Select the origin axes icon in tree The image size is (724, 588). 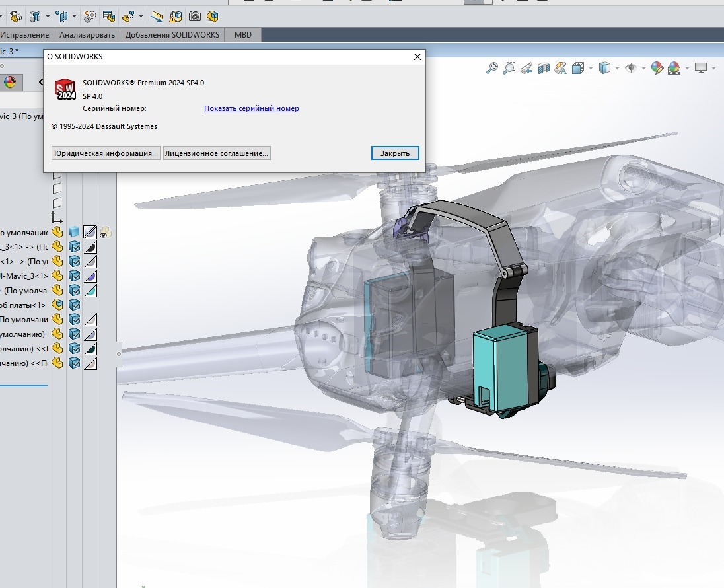pyautogui.click(x=57, y=217)
